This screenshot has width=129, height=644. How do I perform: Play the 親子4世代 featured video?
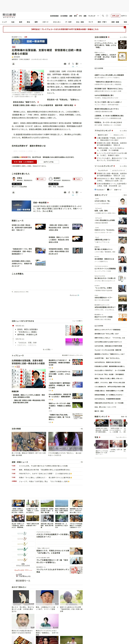click(29, 441)
